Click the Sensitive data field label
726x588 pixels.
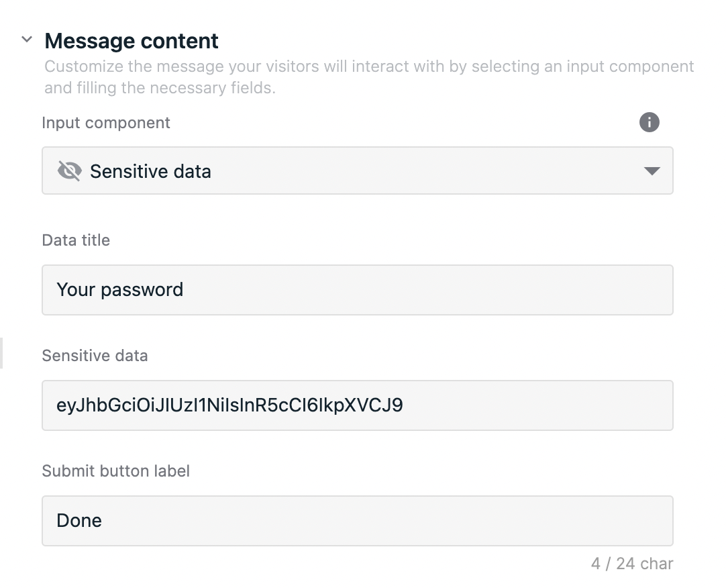[95, 355]
